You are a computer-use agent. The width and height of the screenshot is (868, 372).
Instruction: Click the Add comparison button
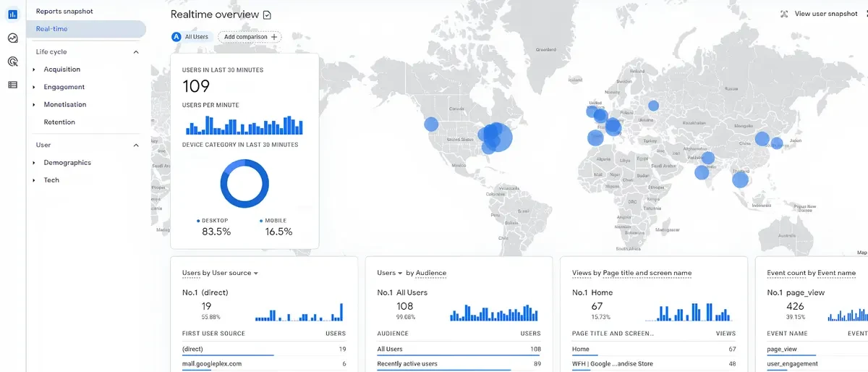coord(250,37)
